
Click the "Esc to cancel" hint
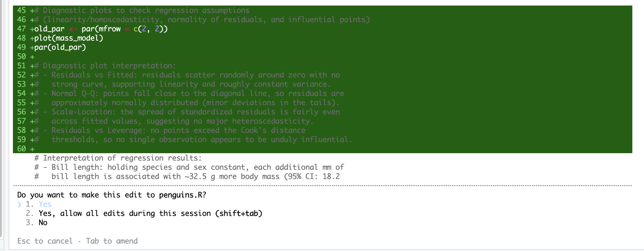click(45, 241)
